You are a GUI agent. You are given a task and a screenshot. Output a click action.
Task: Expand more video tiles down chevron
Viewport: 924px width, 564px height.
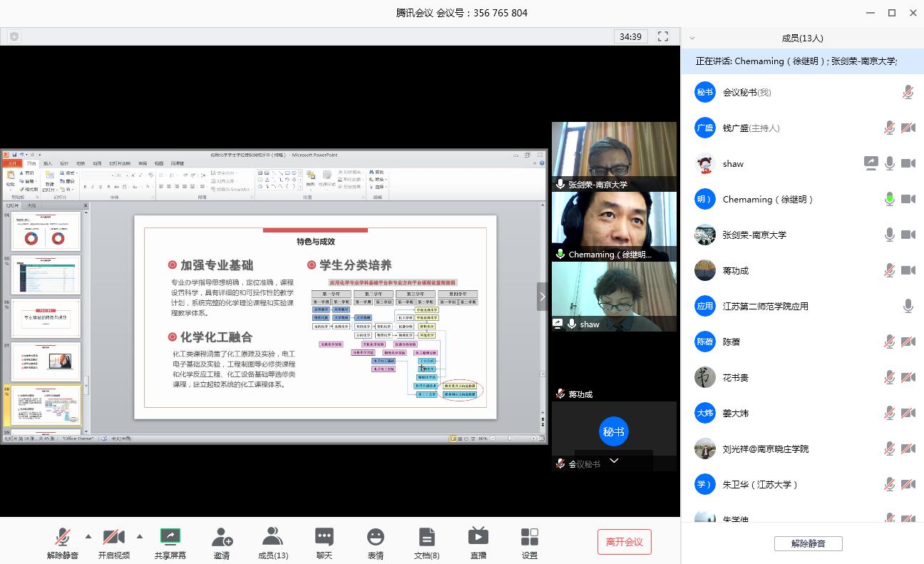point(613,461)
